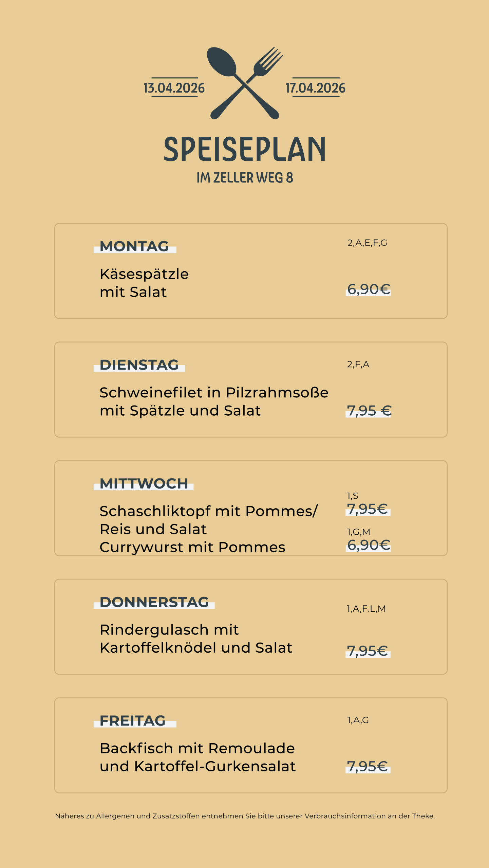Select the end date 17.04.2026

pos(315,88)
